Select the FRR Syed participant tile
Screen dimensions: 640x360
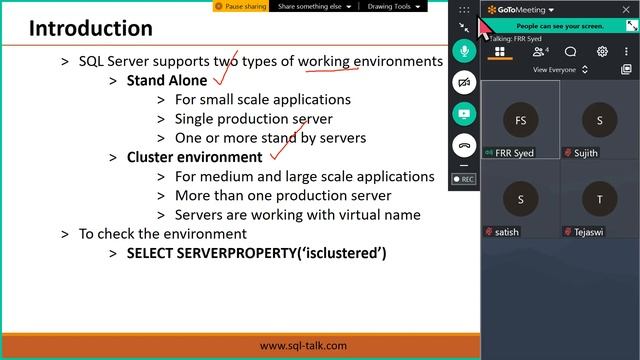pyautogui.click(x=520, y=120)
